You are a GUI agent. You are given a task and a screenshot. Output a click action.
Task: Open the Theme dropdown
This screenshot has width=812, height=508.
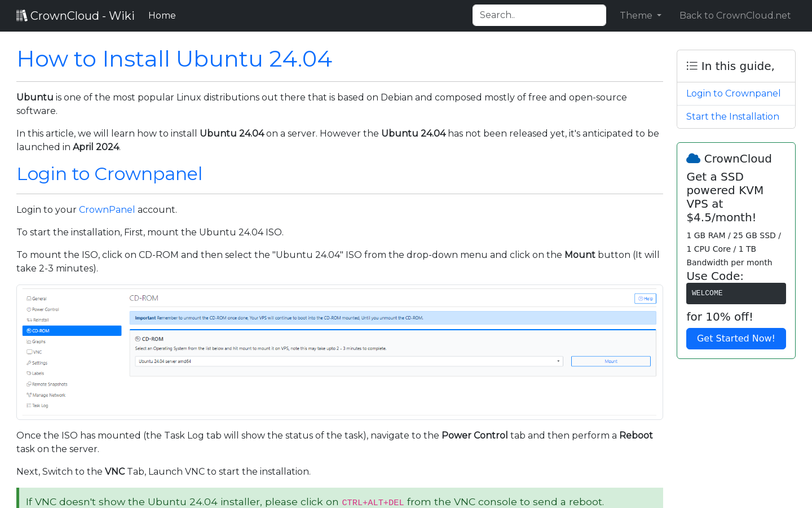click(640, 15)
